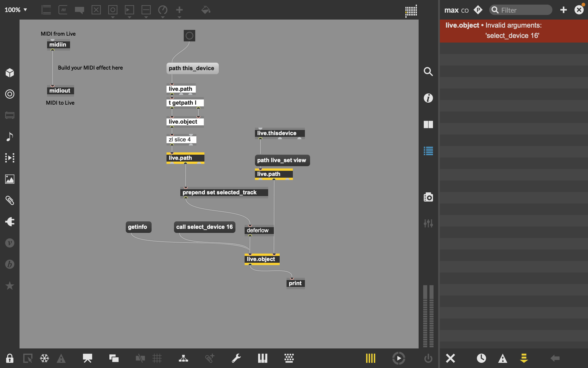Click the Paint Bucket format icon
The height and width of the screenshot is (368, 588).
pyautogui.click(x=206, y=10)
